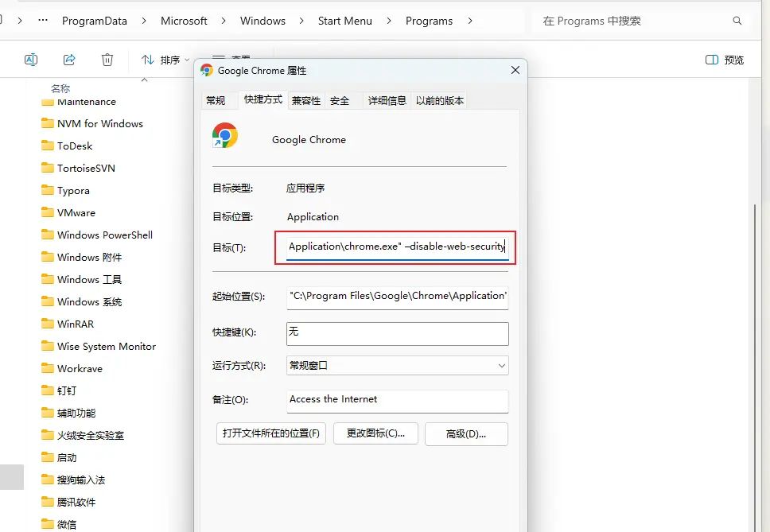Click 打开文件所在的位置(F) button

click(271, 434)
